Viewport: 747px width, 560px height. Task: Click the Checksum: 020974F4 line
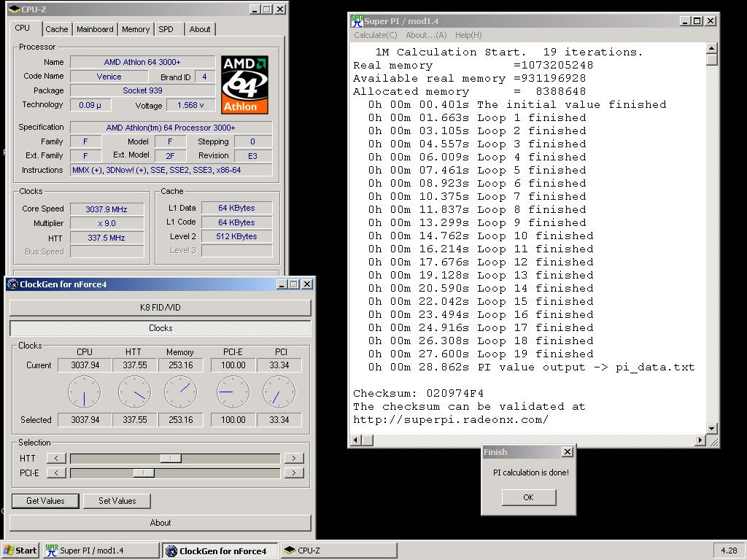coord(418,393)
